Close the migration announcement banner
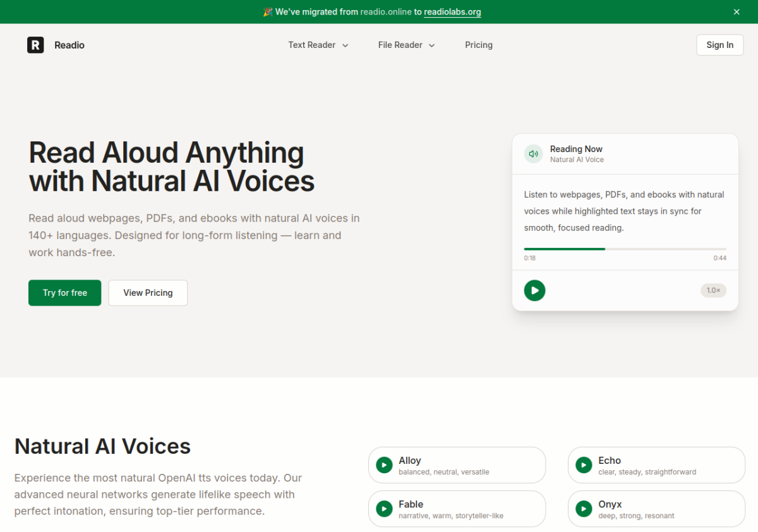Image resolution: width=758 pixels, height=532 pixels. tap(737, 12)
